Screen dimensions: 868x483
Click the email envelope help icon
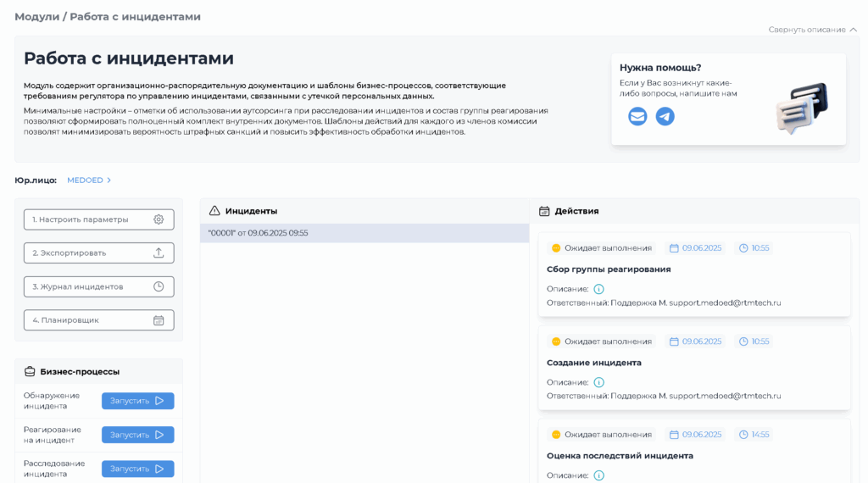(x=637, y=116)
